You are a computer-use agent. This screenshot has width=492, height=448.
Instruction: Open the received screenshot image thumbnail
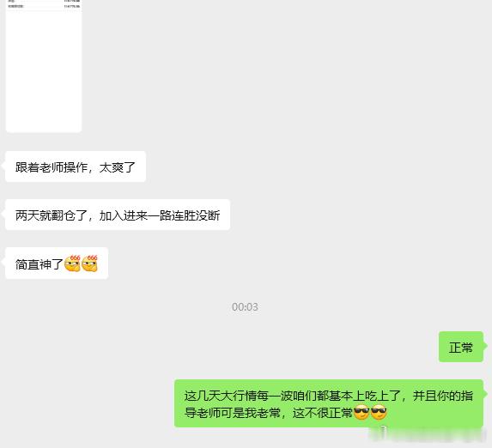click(44, 66)
